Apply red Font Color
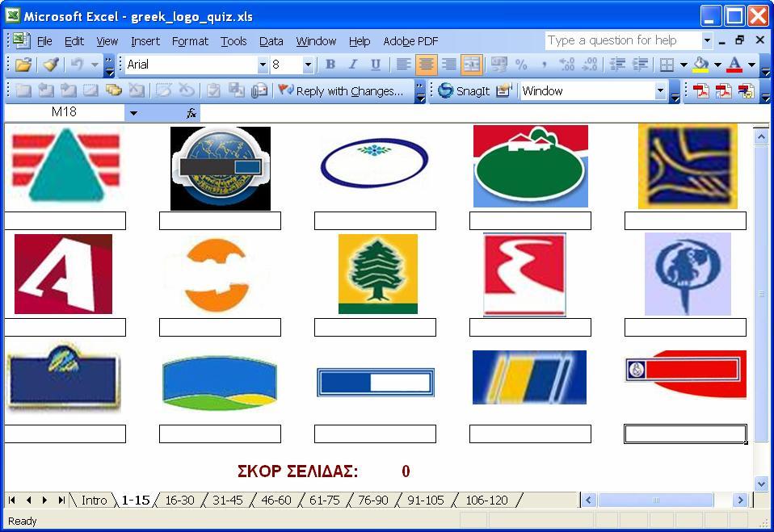Screen dimensions: 774x532 (x=735, y=65)
